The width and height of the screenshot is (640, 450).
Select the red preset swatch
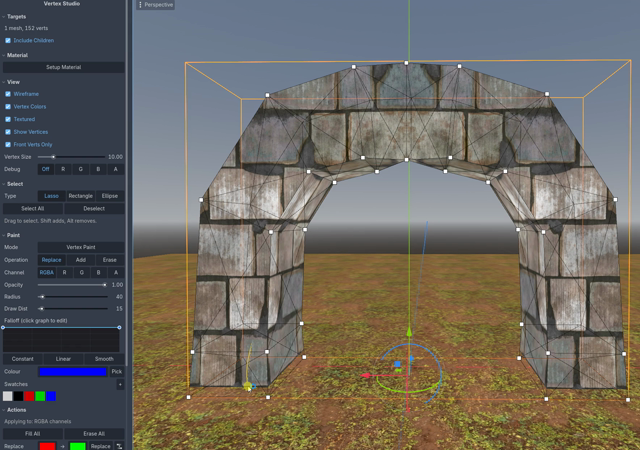[29, 396]
